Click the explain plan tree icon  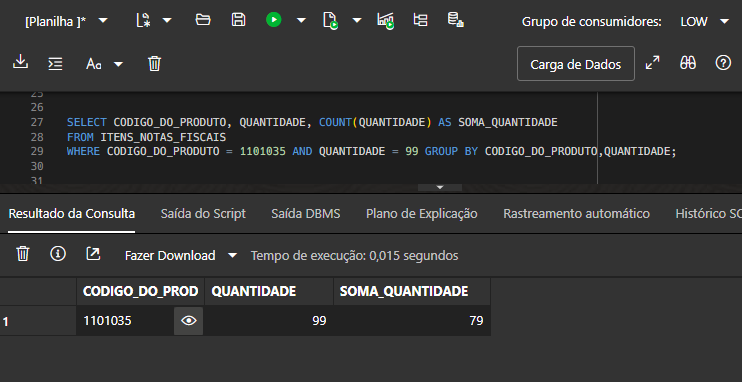tap(420, 20)
